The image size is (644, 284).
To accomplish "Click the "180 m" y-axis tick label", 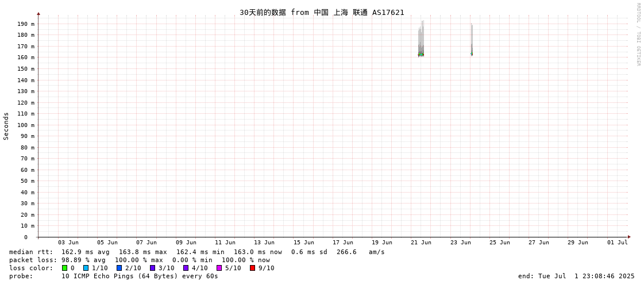I will click(x=26, y=35).
